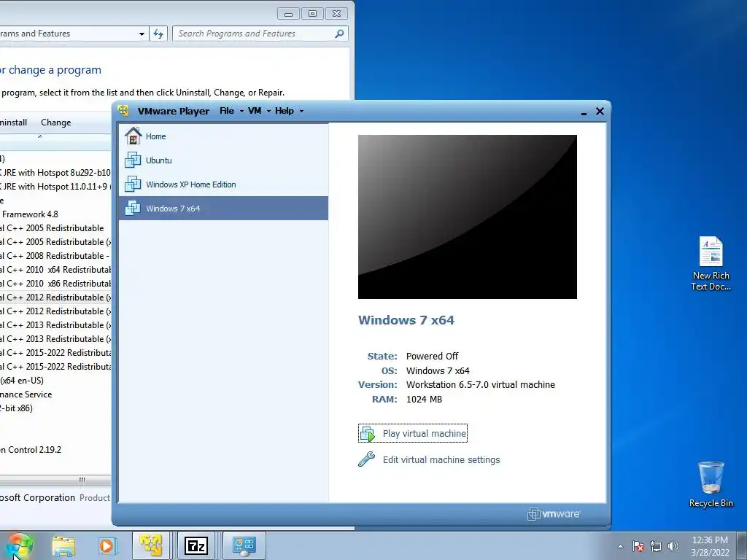Click the column header sort arrow in programs list
Image resolution: width=747 pixels, height=560 pixels.
coord(40,136)
